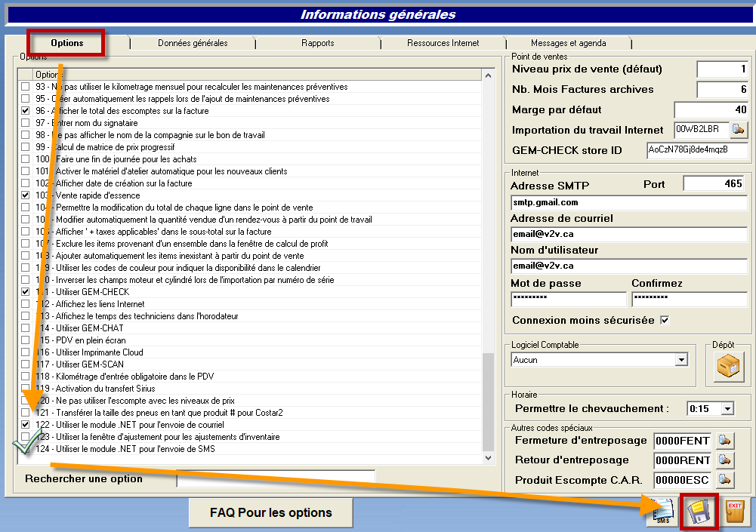Click lookup icon beside Retour d'entreposage
The height and width of the screenshot is (532, 756).
(x=724, y=460)
